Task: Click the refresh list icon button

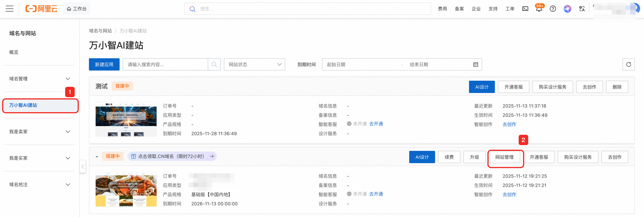Action: (x=628, y=64)
